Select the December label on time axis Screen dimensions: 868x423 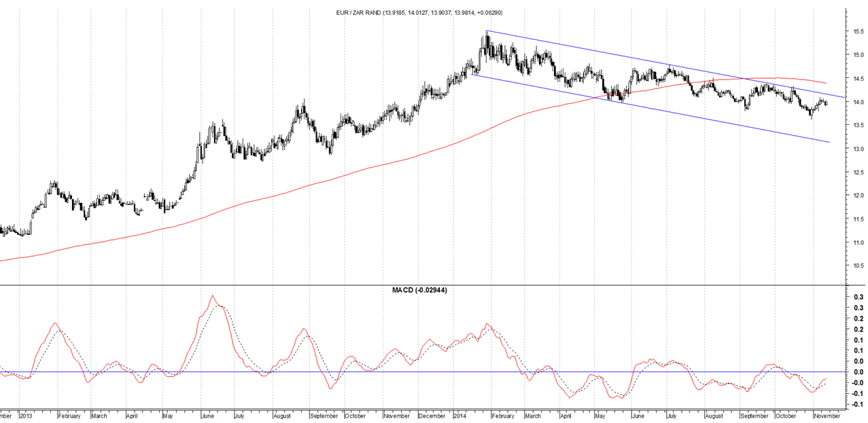(x=432, y=415)
